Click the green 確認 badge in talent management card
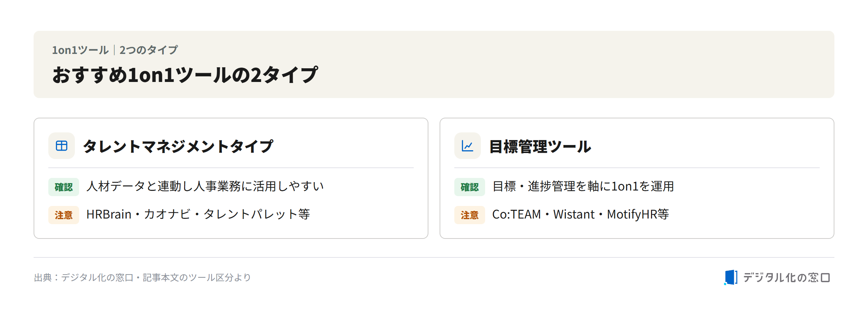This screenshot has height=318, width=868. 64,187
